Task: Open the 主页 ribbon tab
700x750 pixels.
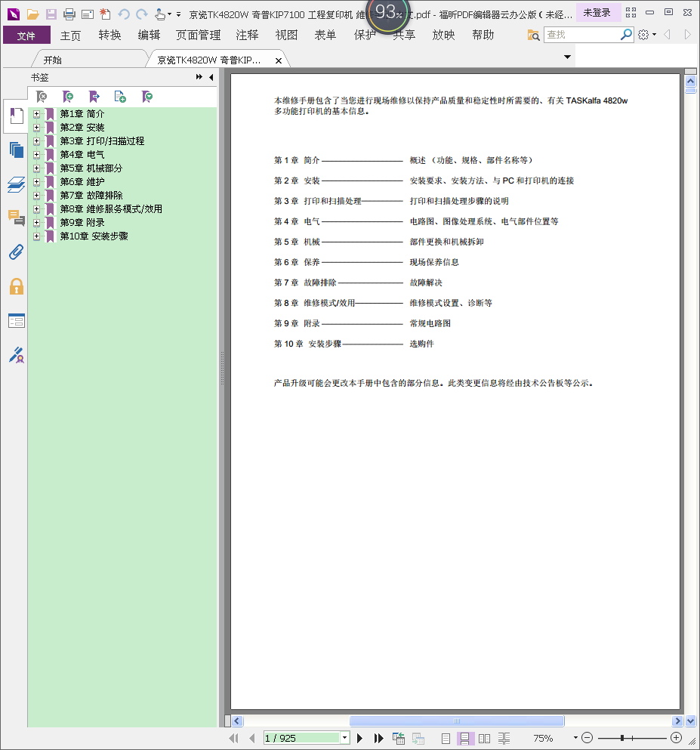Action: [x=70, y=35]
